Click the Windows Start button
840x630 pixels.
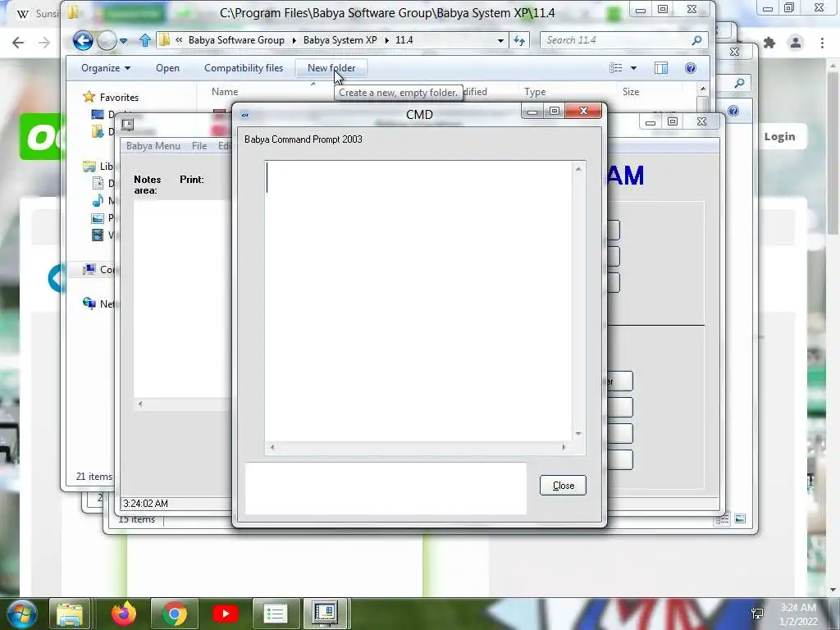tap(22, 614)
